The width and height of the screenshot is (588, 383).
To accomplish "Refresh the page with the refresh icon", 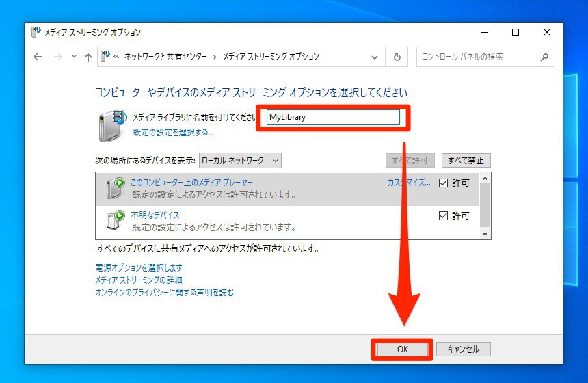I will (x=397, y=57).
